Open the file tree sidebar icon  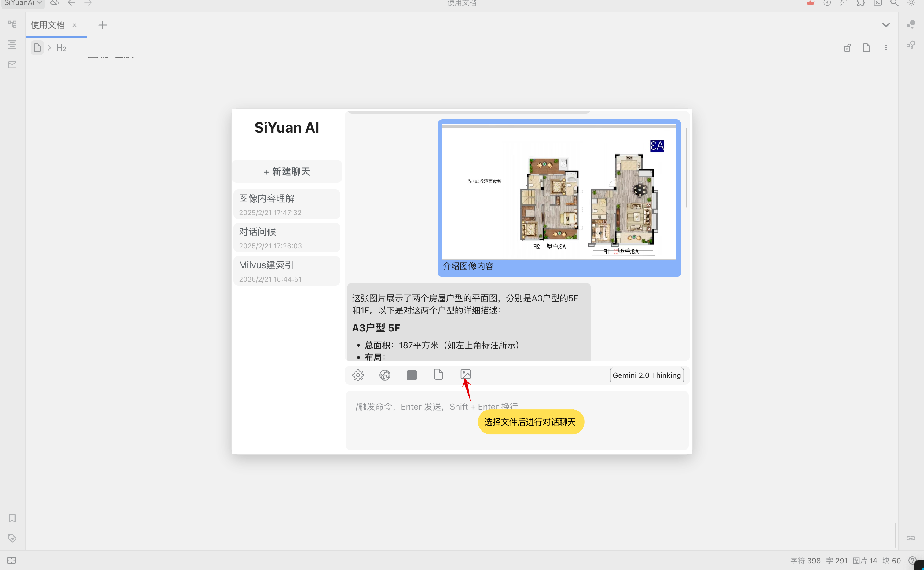pos(12,24)
